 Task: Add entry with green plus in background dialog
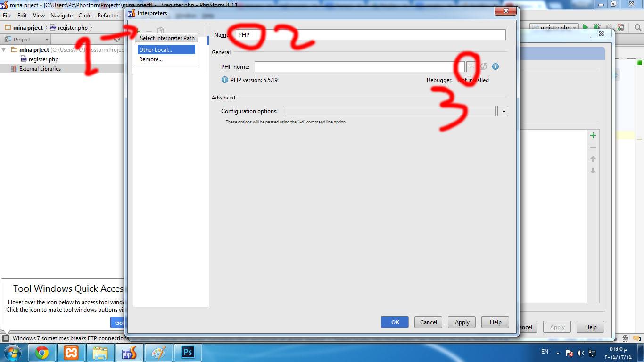pos(593,135)
